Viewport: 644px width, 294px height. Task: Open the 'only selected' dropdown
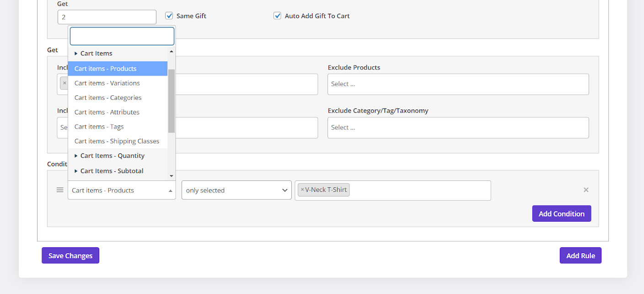pyautogui.click(x=236, y=191)
